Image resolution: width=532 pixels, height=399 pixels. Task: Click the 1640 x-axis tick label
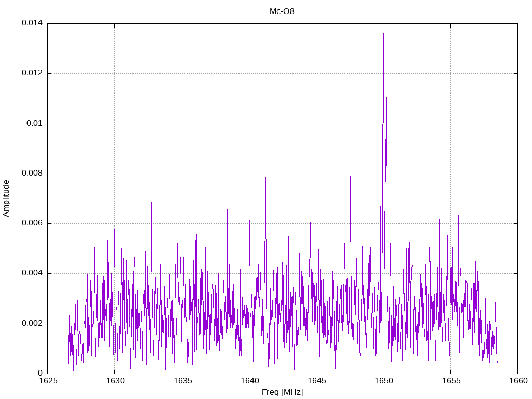249,381
